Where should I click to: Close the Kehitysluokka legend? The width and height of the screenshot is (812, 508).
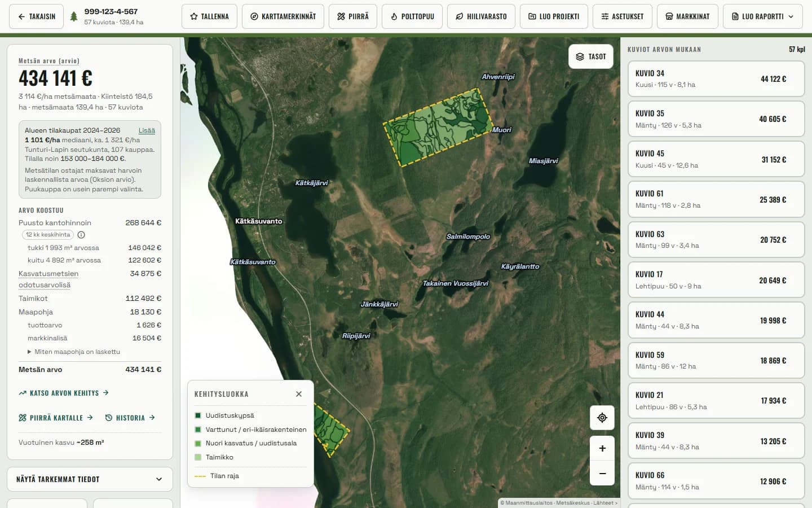pyautogui.click(x=299, y=394)
